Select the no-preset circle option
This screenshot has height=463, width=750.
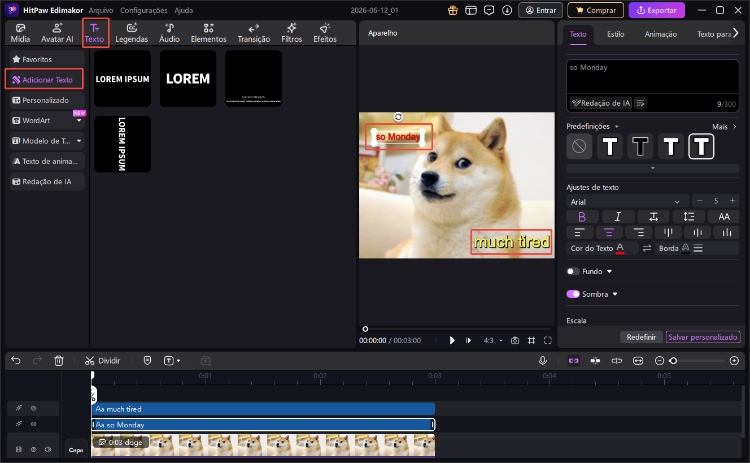point(579,146)
